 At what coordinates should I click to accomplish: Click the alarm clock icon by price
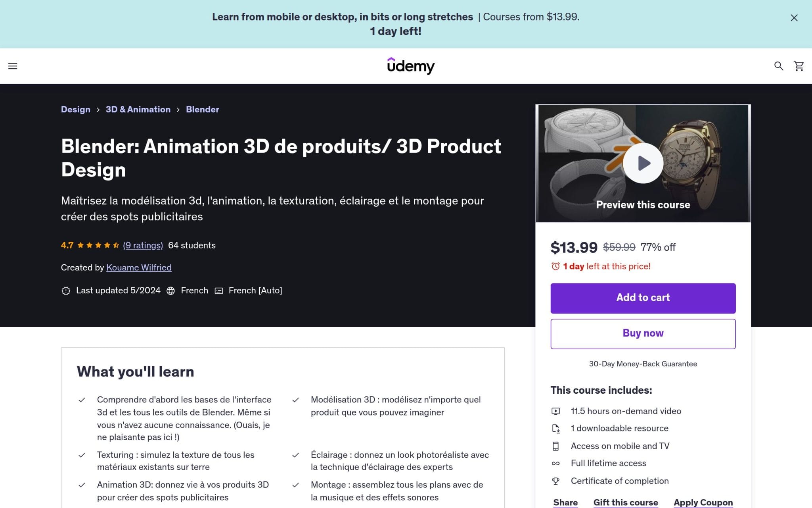coord(555,266)
